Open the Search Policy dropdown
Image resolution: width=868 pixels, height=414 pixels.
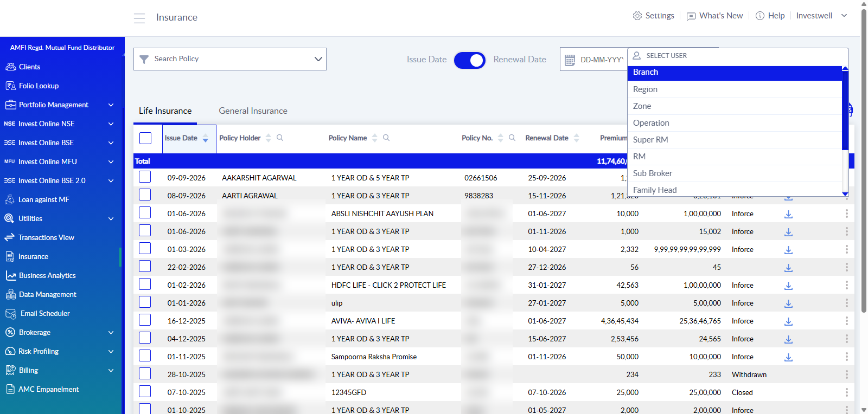[x=230, y=59]
